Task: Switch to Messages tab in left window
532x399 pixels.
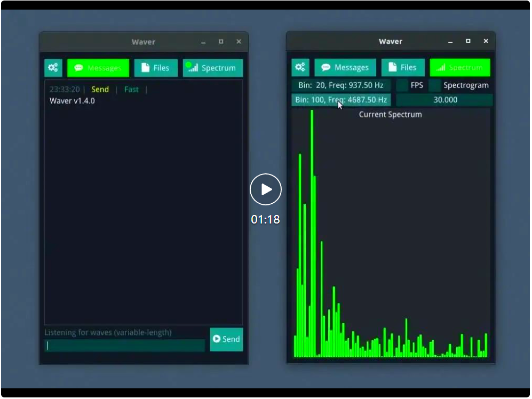Action: tap(98, 68)
